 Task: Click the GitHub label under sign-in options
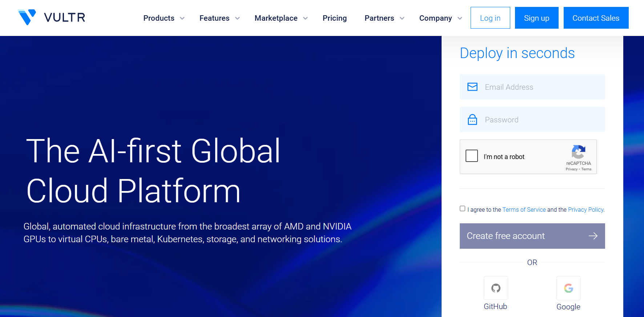(495, 306)
